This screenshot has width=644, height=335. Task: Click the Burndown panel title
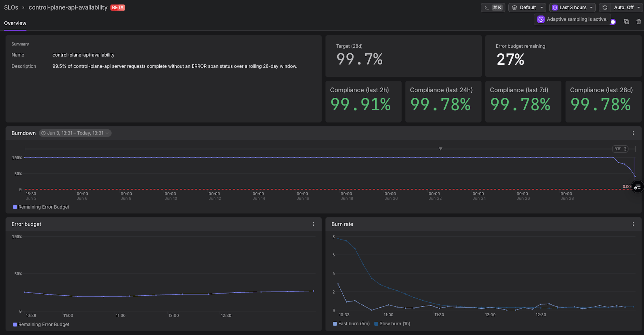(x=24, y=133)
